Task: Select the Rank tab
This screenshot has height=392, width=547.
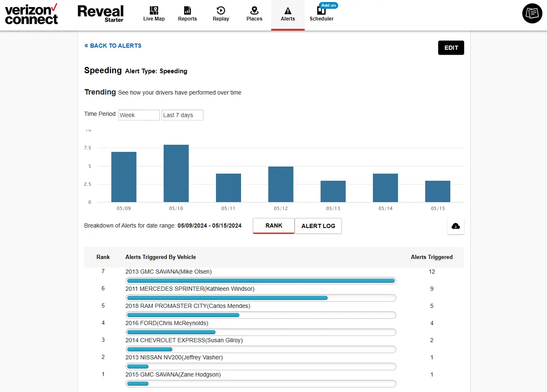Action: 274,226
